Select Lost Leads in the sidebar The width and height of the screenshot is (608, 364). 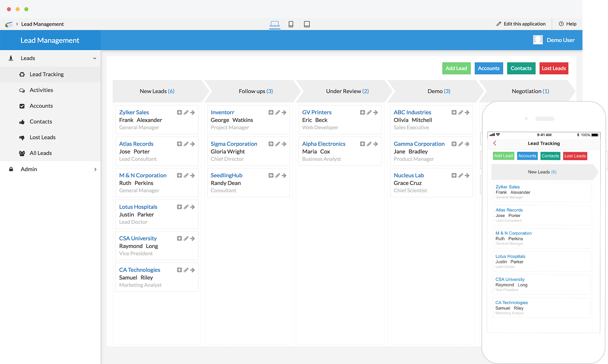pos(43,137)
